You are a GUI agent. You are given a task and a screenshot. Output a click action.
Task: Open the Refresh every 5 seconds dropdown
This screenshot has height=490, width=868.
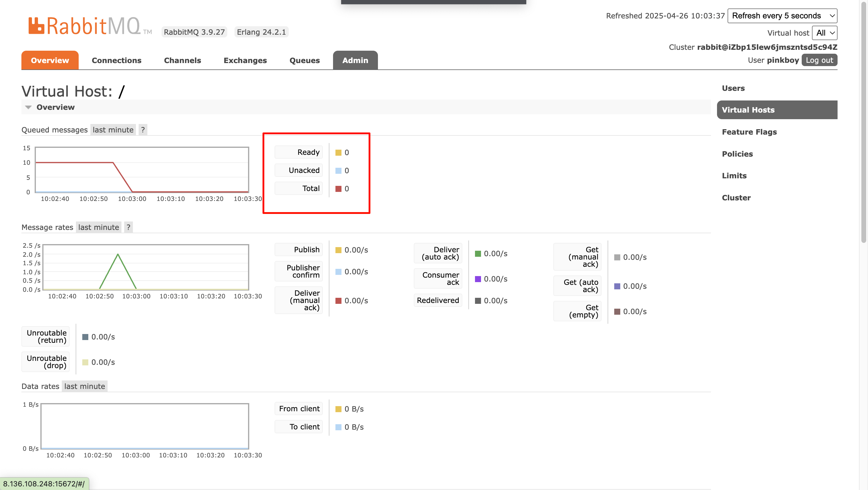782,16
